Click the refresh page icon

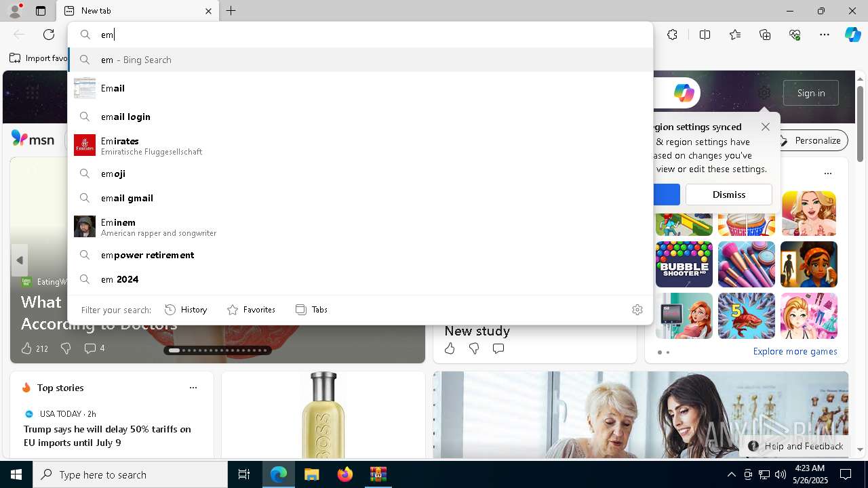pyautogui.click(x=49, y=35)
